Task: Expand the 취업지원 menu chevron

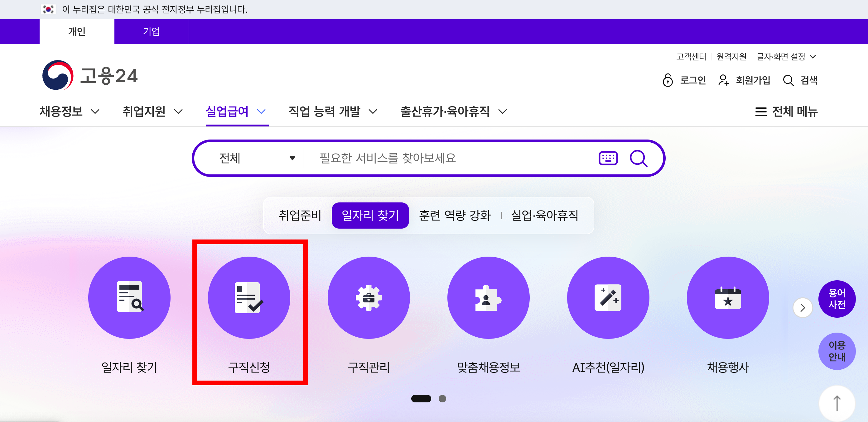Action: pyautogui.click(x=178, y=111)
